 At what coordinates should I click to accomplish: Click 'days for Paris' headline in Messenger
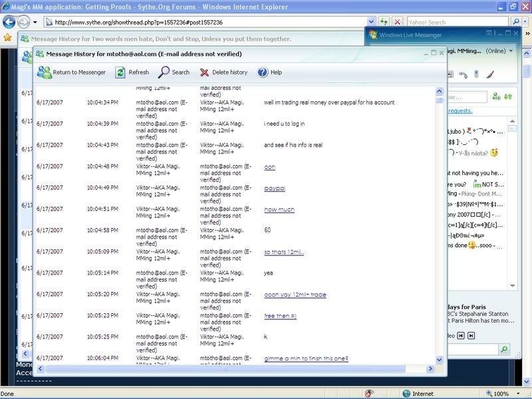tap(467, 307)
